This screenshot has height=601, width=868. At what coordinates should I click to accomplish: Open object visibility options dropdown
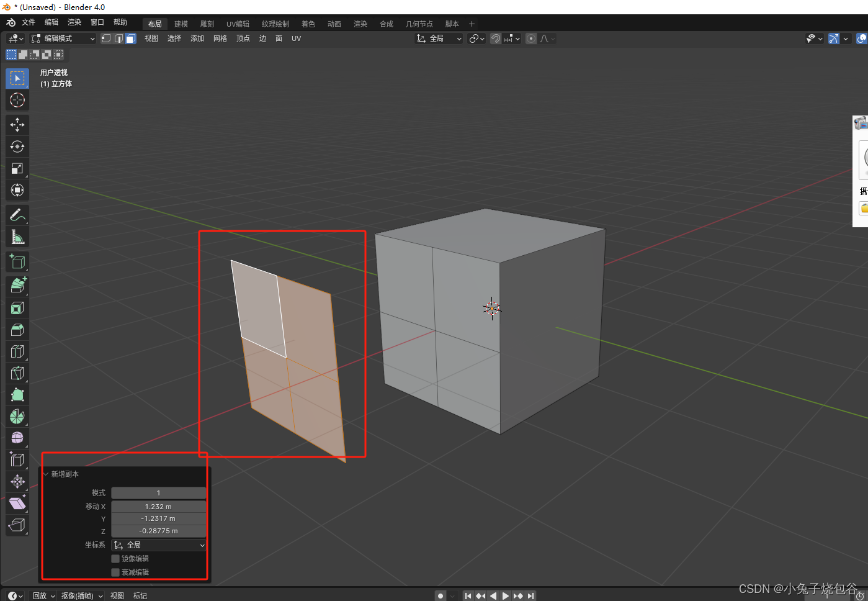click(815, 38)
